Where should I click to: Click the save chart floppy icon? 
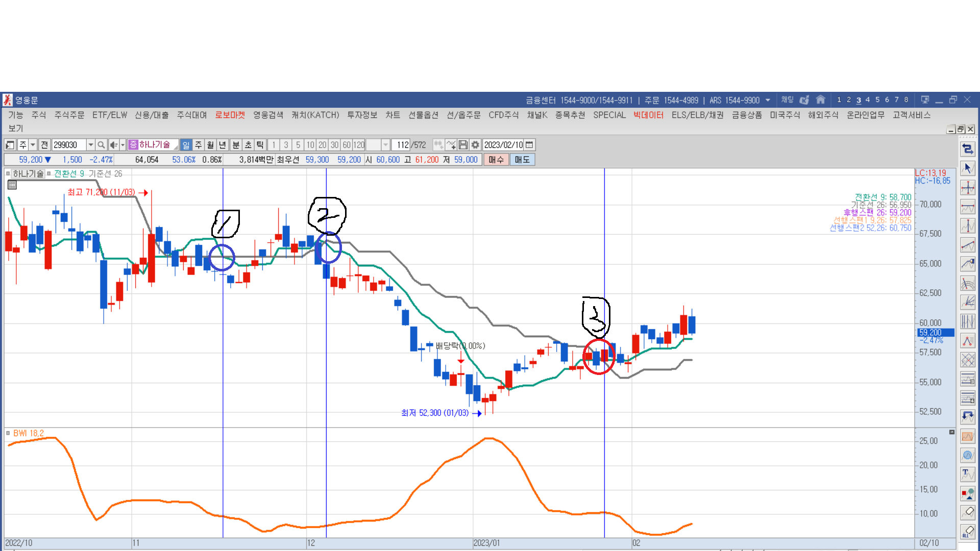(x=463, y=145)
